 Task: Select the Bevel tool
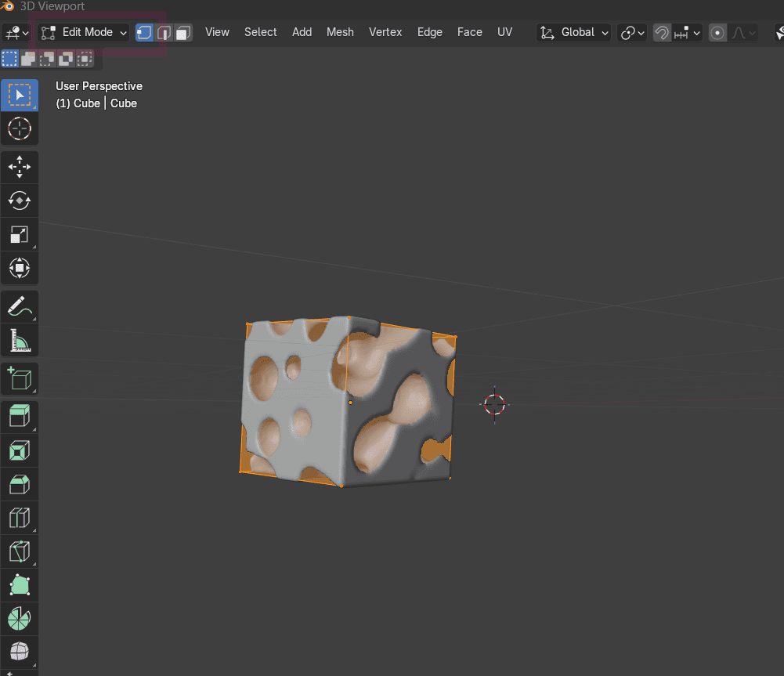coord(20,484)
